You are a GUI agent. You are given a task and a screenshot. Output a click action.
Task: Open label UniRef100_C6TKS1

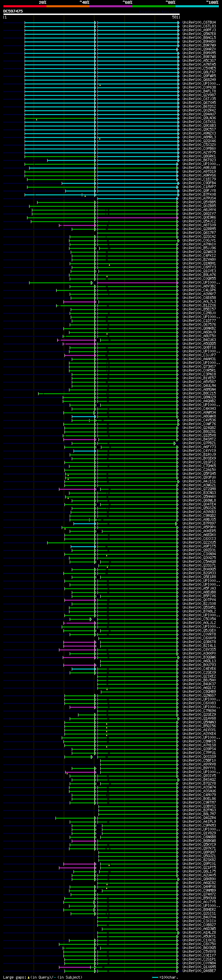pos(199,122)
